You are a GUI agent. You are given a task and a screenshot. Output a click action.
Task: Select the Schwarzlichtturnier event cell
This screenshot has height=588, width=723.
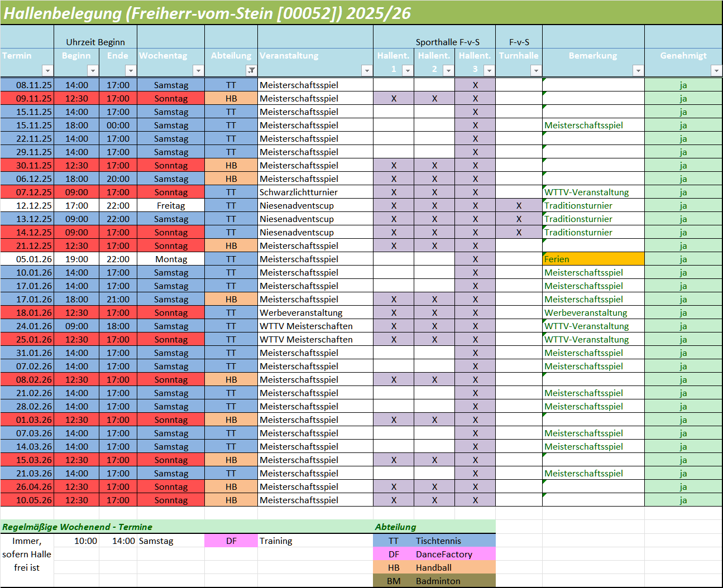(315, 192)
